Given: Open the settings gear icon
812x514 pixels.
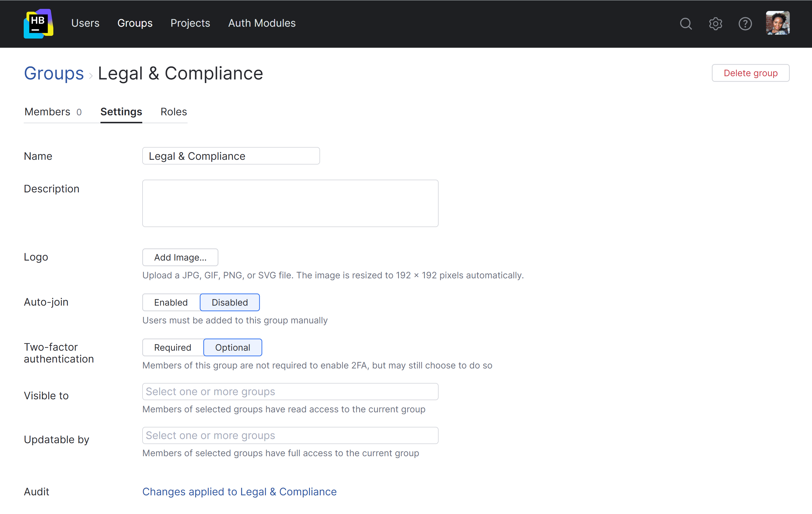Looking at the screenshot, I should (715, 24).
